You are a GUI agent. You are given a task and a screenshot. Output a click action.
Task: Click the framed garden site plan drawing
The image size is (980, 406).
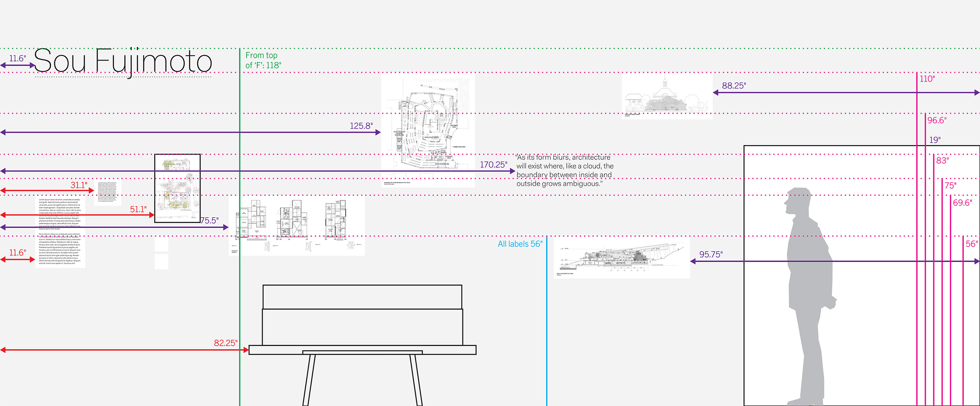177,188
